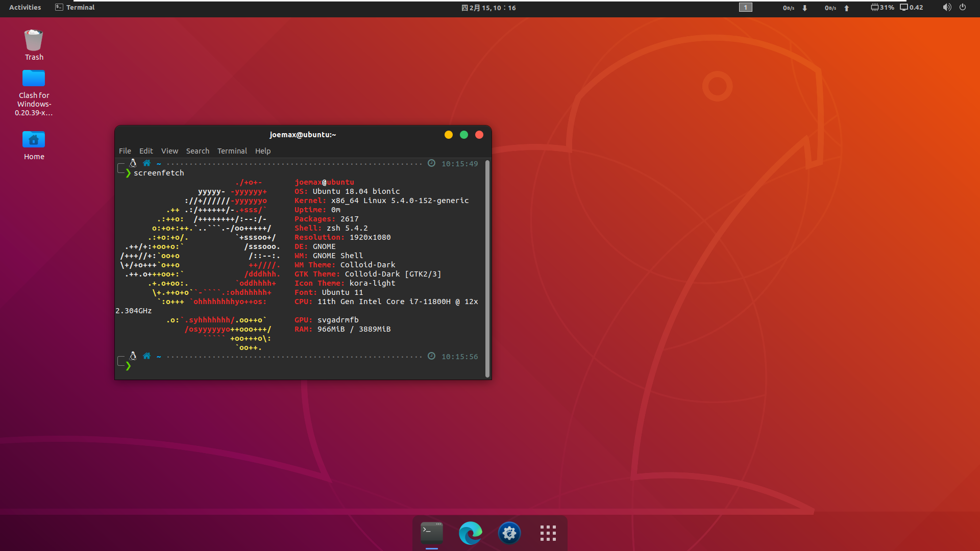
Task: Launch Microsoft Edge from the dock
Action: pos(471,533)
